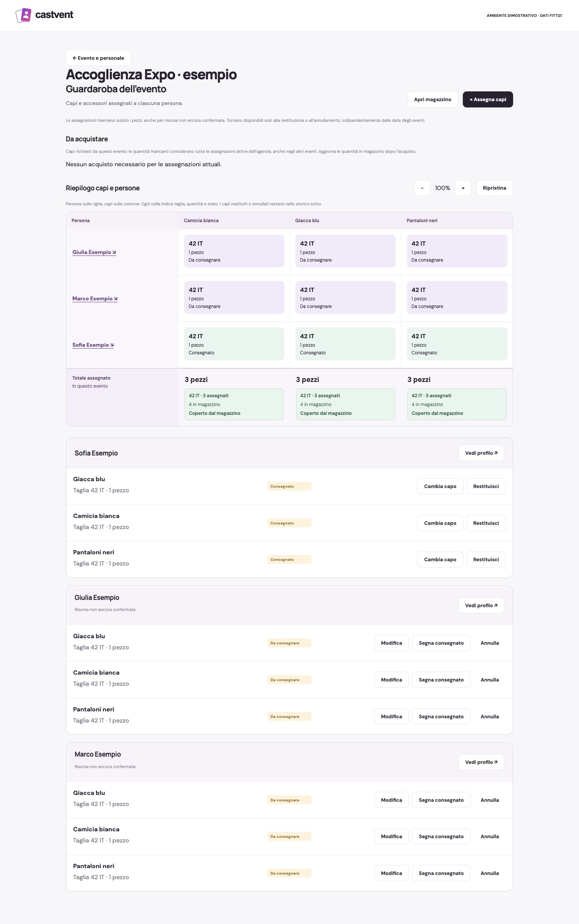Select Marco's Giacca blu table cell
579x924 pixels.
click(x=345, y=297)
